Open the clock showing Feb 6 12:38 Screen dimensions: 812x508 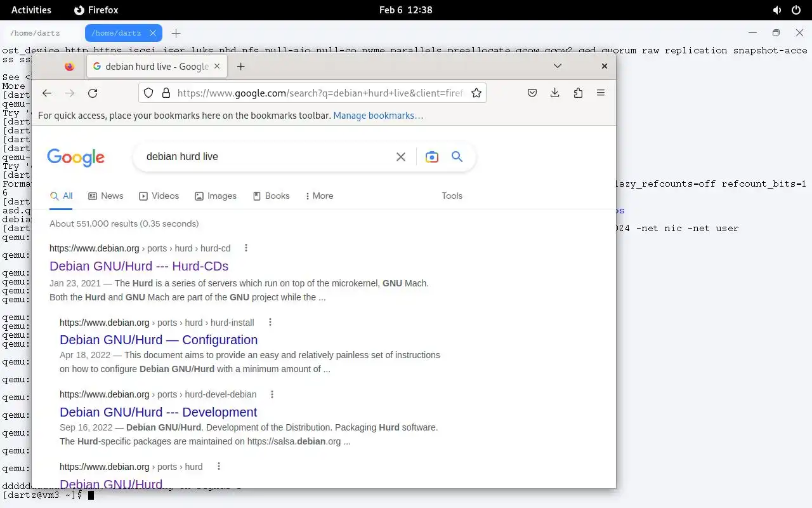pyautogui.click(x=406, y=10)
